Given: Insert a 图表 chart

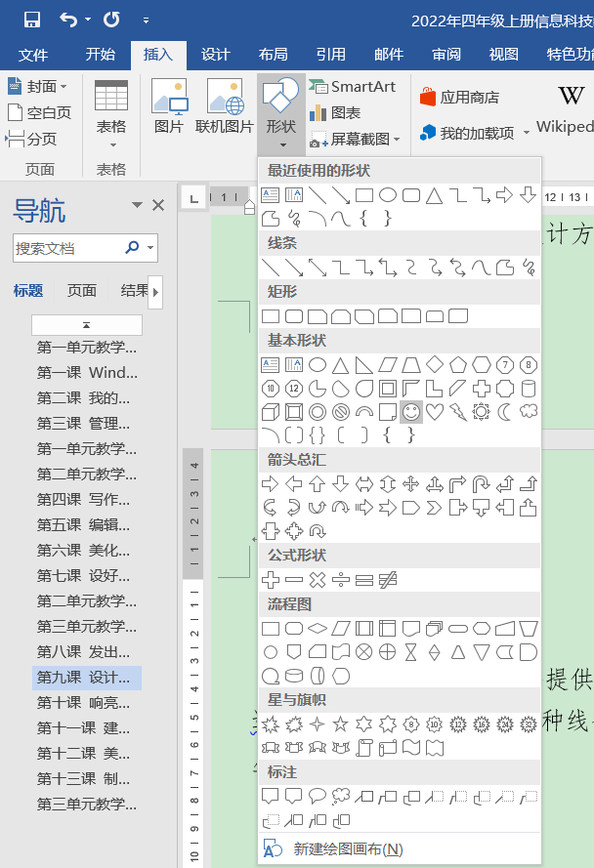Looking at the screenshot, I should [335, 113].
